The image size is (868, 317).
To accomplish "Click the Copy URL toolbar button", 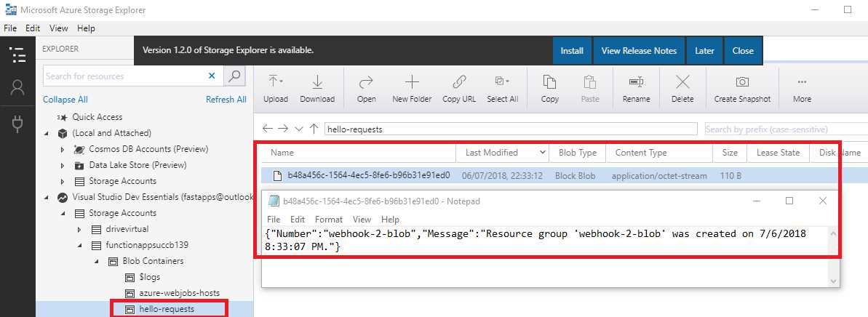I will click(459, 89).
